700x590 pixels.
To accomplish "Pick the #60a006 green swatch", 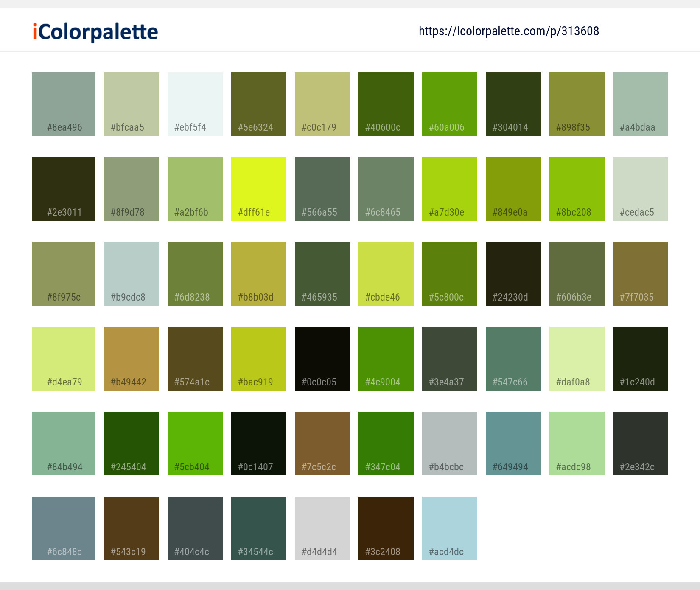I will 450,104.
